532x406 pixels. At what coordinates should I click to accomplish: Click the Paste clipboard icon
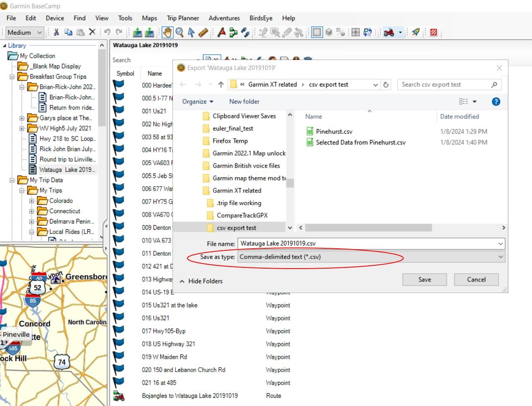pyautogui.click(x=81, y=32)
